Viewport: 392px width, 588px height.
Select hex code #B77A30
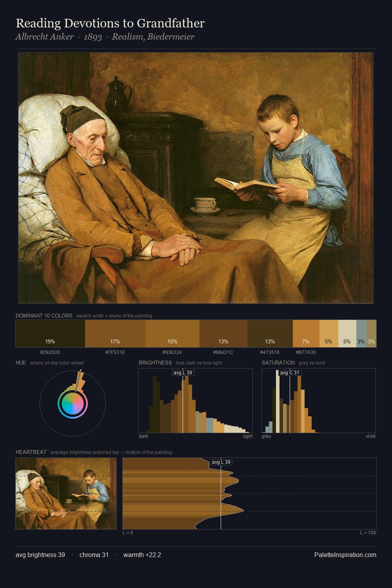tap(306, 352)
